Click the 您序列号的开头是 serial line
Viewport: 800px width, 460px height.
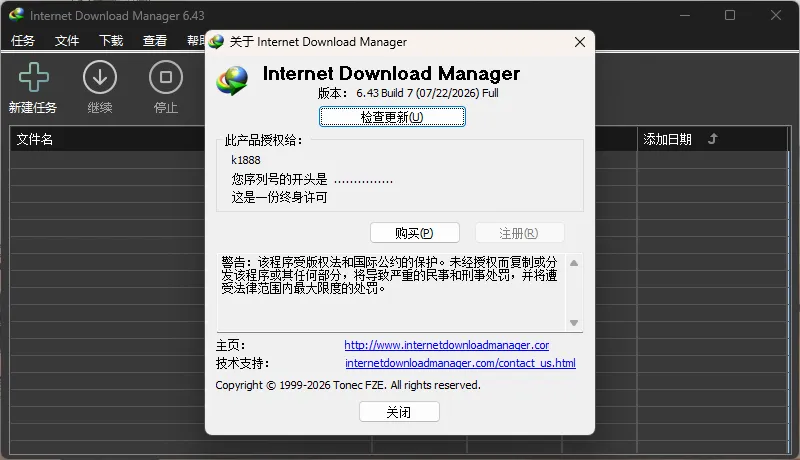[312, 179]
